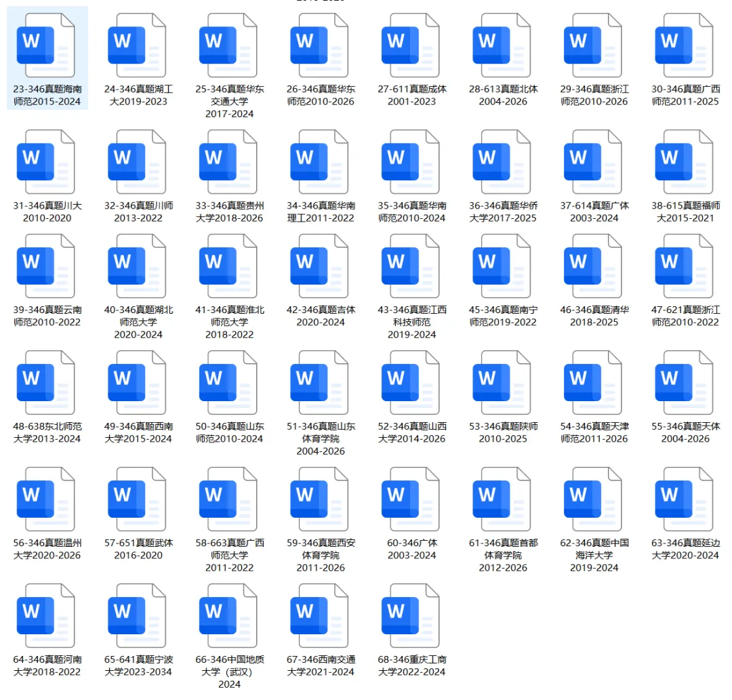Click the 55-346真题天体2004-2026 document icon
Viewport: 732px width, 700px height.
point(684,383)
